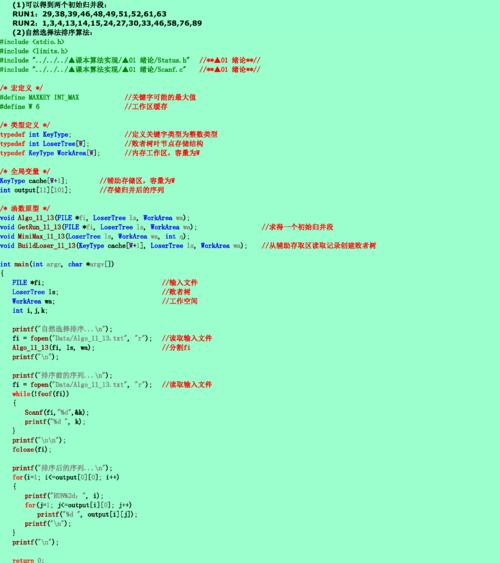Click the 'void MiniMax_11_13' prototype line
The height and width of the screenshot is (563, 500).
click(95, 237)
